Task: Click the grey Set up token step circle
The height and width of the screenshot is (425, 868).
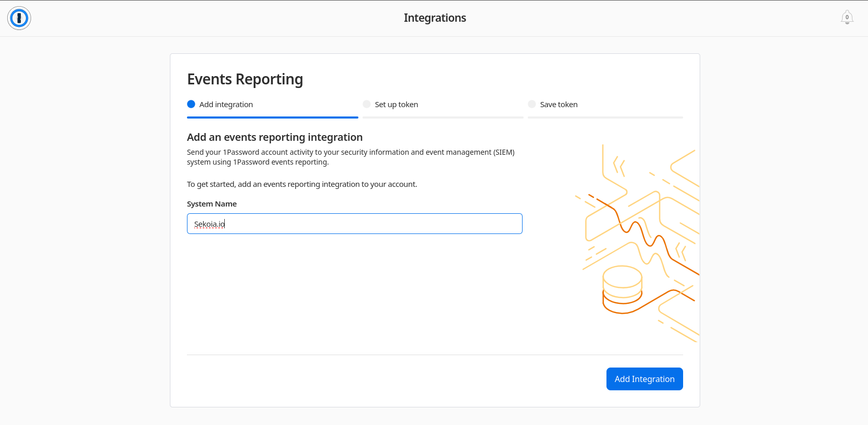Action: pyautogui.click(x=367, y=104)
